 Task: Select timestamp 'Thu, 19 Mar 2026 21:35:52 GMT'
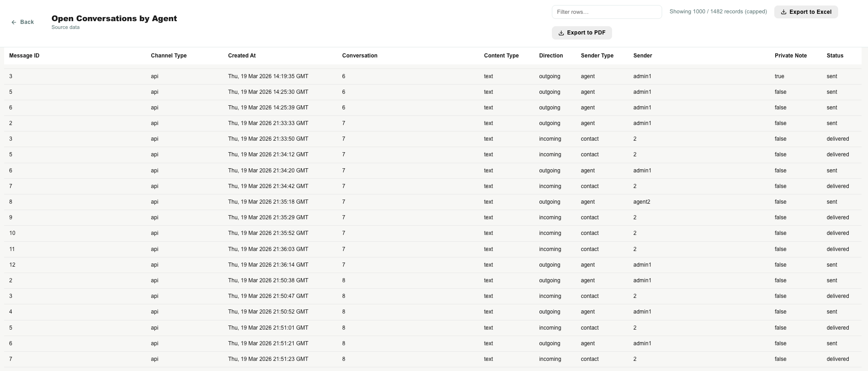coord(268,233)
